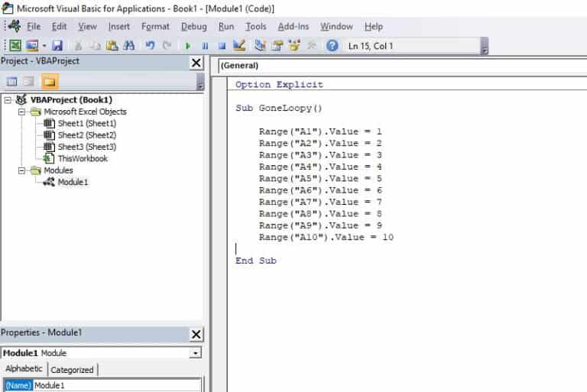Open the Run menu
The image size is (587, 392).
[226, 27]
